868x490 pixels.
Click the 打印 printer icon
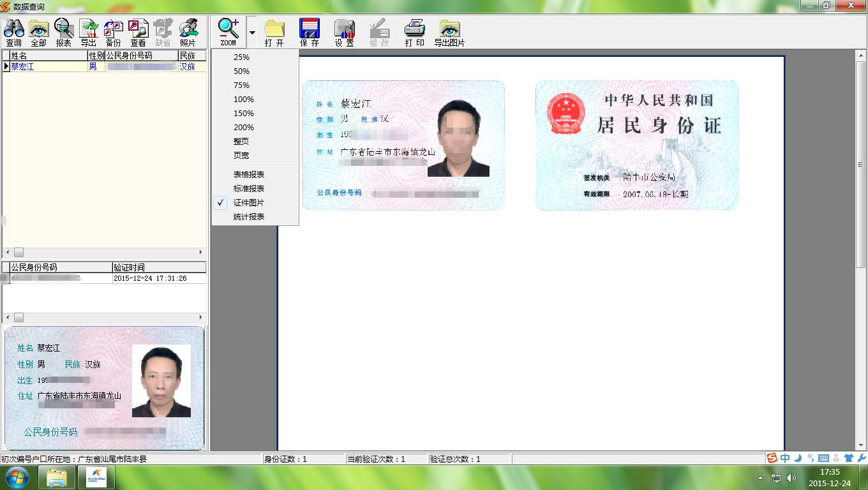[414, 32]
